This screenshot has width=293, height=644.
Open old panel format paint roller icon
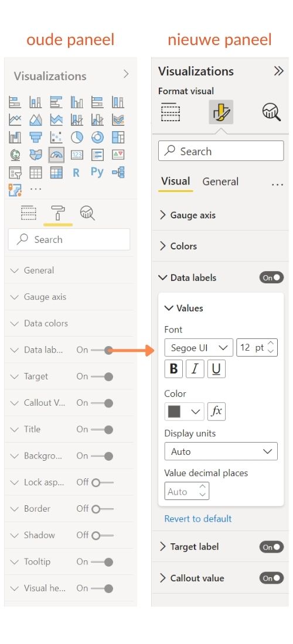(x=58, y=213)
